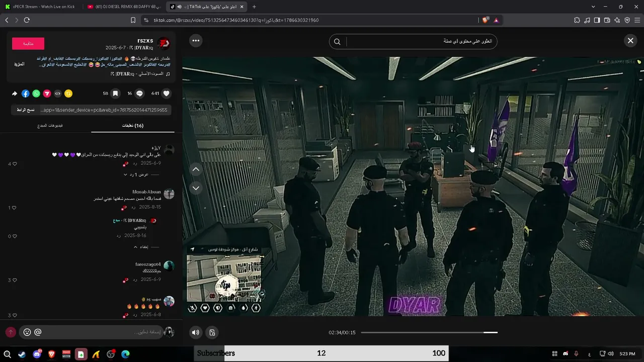Screen dimensions: 644x362
Task: Open Discord from the taskbar
Action: (37, 354)
